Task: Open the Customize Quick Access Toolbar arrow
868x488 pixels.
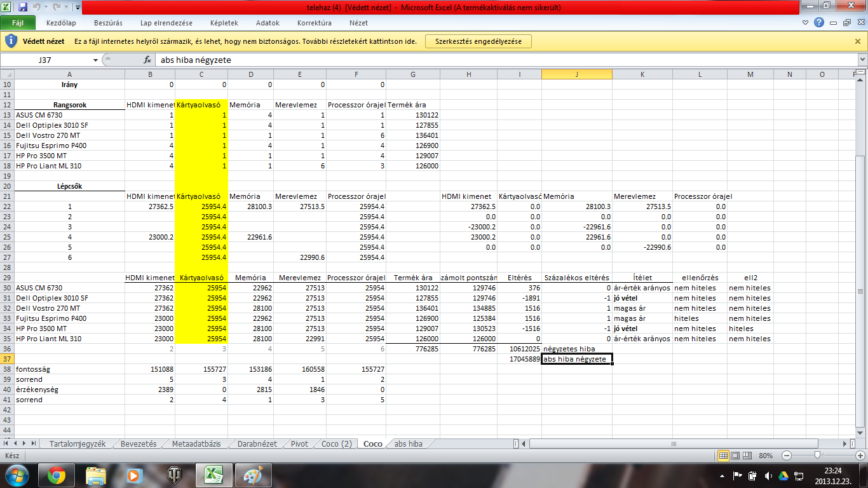Action: click(x=78, y=8)
